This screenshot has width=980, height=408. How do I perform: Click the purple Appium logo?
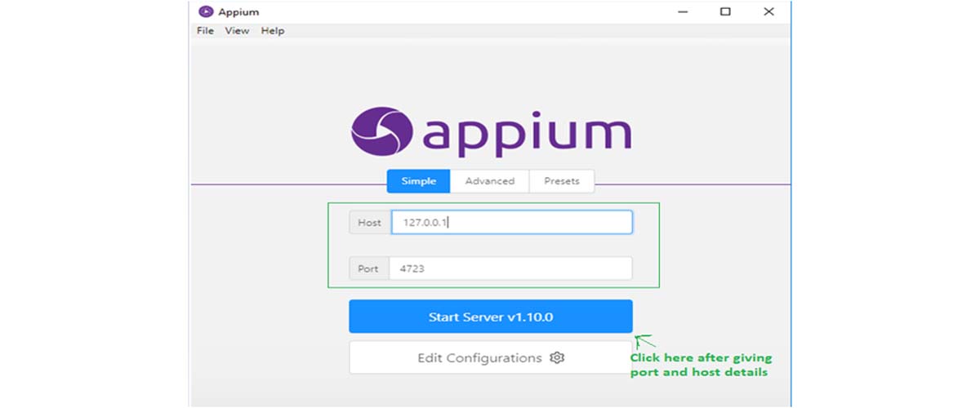tap(491, 131)
